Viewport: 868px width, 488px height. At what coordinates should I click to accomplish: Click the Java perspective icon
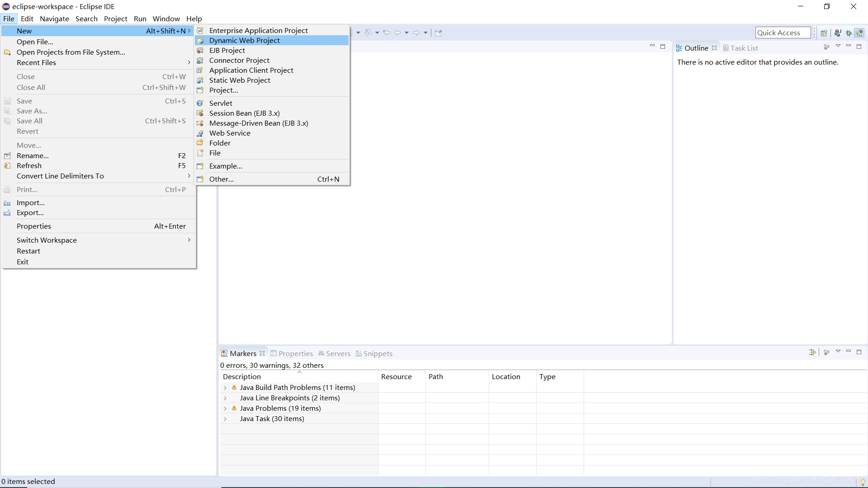point(838,33)
